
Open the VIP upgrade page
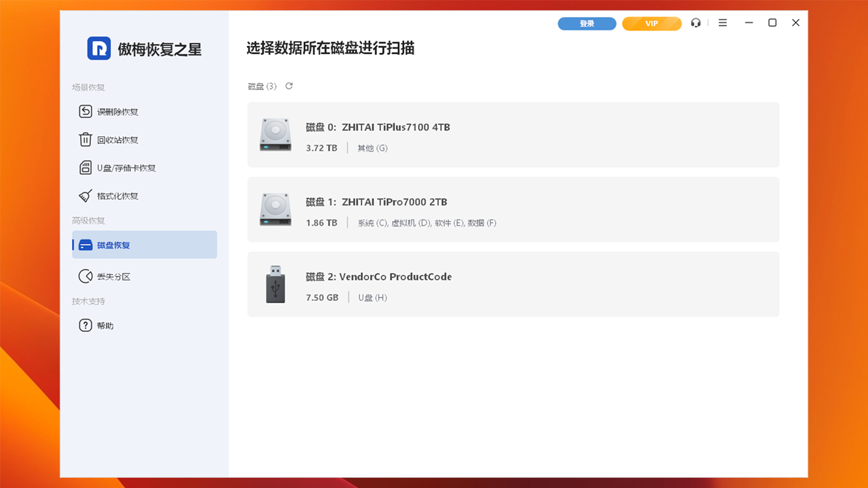click(652, 23)
